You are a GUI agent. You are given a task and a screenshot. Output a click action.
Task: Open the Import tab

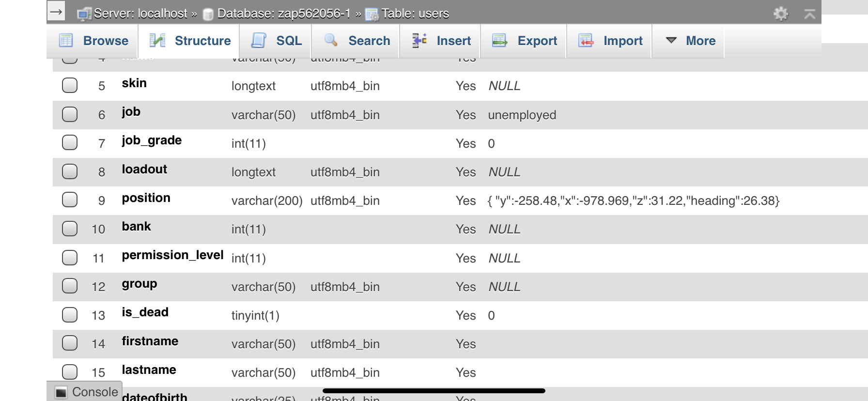(x=610, y=41)
